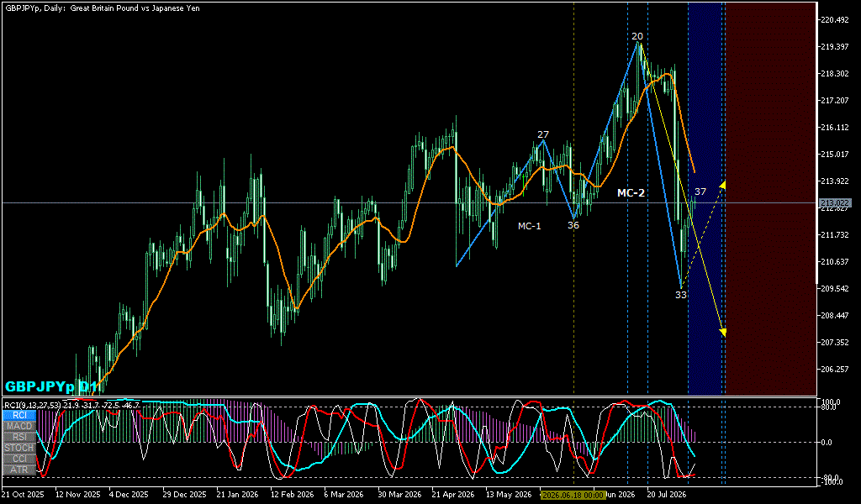861x504 pixels.
Task: Click the 21 Oct 2025 date label
Action: (24, 495)
